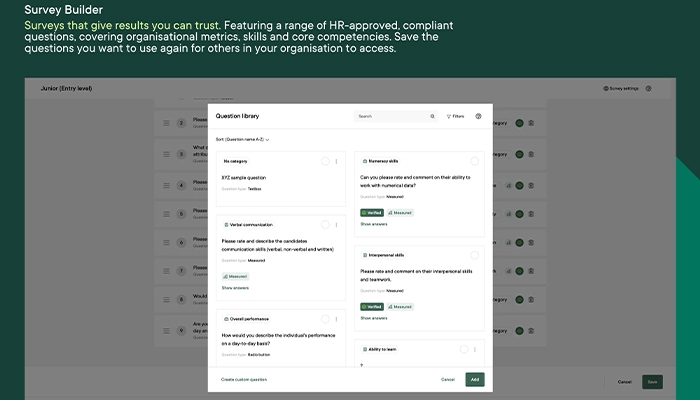Select the Verbal communication question circle
The image size is (700, 400).
tap(325, 225)
